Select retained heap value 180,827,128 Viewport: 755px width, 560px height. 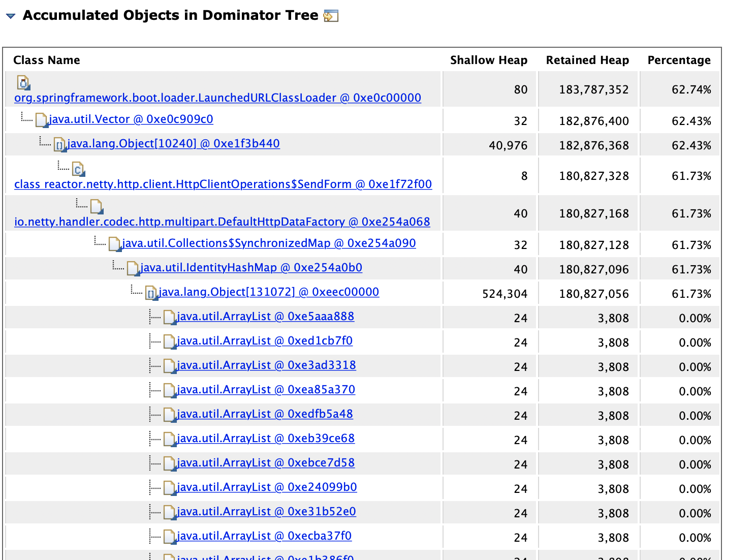point(594,245)
